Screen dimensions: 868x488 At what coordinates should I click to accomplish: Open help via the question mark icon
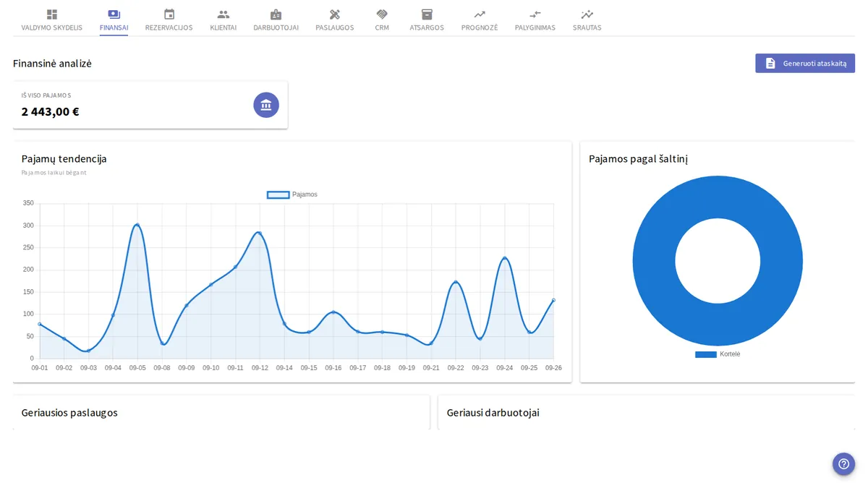pos(843,464)
